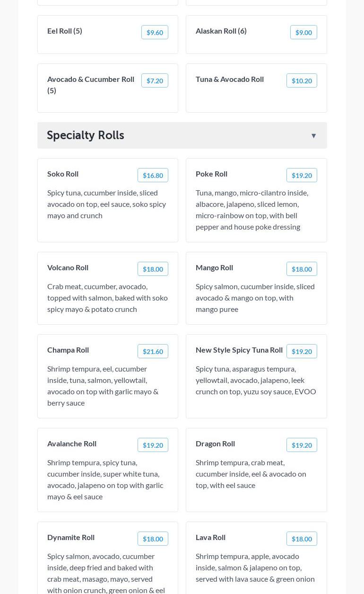Open the Soko Roll item title
The image size is (364, 594).
click(63, 174)
